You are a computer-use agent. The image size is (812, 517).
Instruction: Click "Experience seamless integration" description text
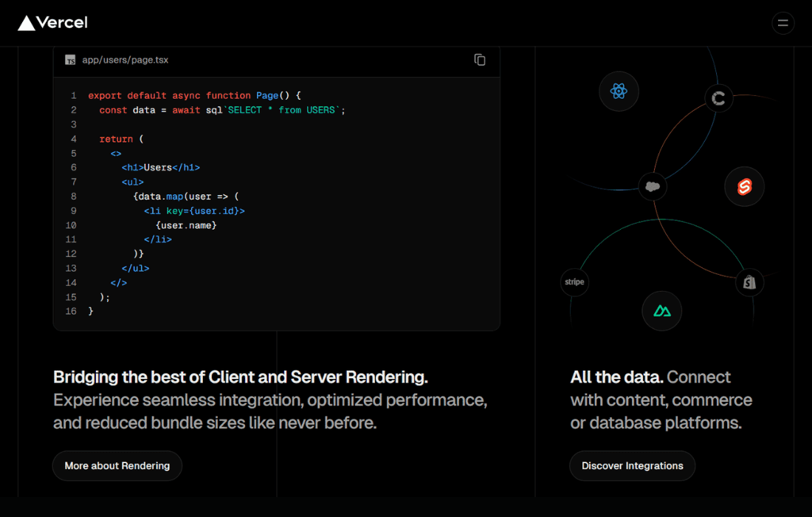pyautogui.click(x=270, y=411)
